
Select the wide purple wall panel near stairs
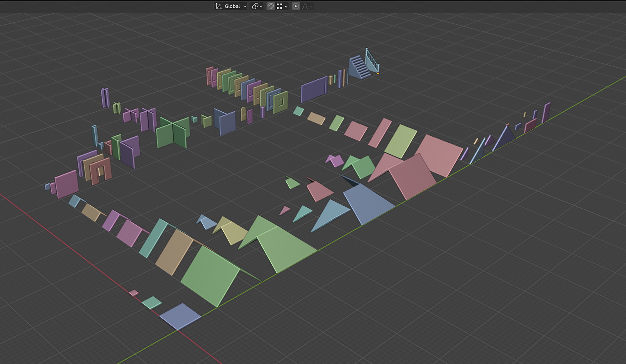coord(314,89)
